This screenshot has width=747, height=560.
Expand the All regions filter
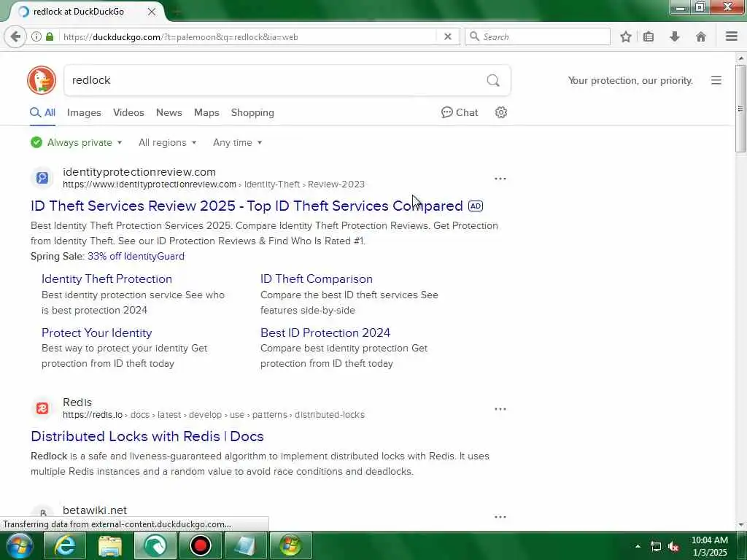[x=167, y=142]
